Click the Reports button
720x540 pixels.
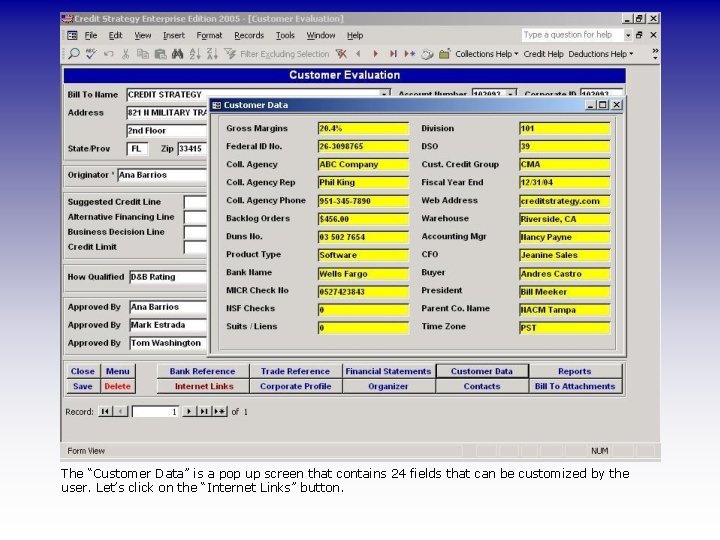tap(574, 371)
